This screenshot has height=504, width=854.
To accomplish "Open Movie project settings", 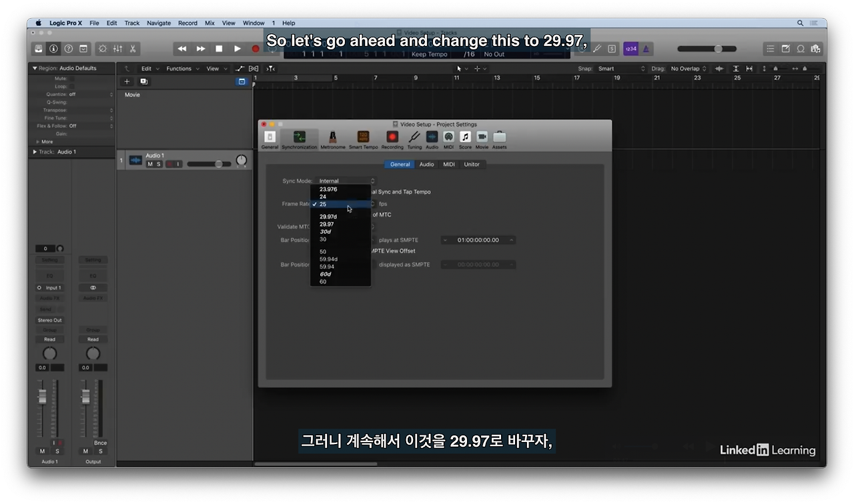I will tap(482, 139).
